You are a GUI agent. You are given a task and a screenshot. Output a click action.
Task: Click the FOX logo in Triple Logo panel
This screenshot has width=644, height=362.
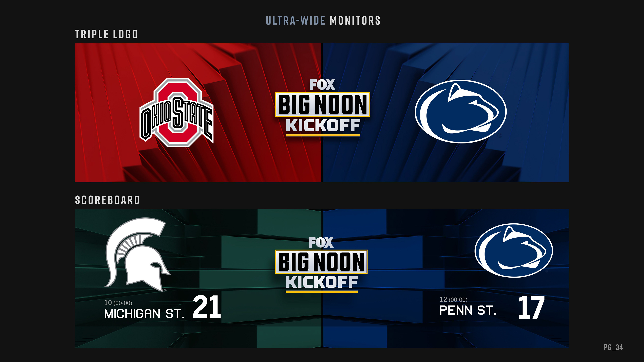322,85
